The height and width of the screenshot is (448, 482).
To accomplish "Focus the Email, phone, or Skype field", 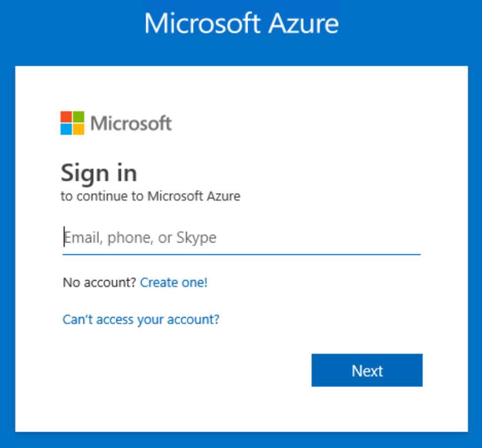I will (241, 237).
